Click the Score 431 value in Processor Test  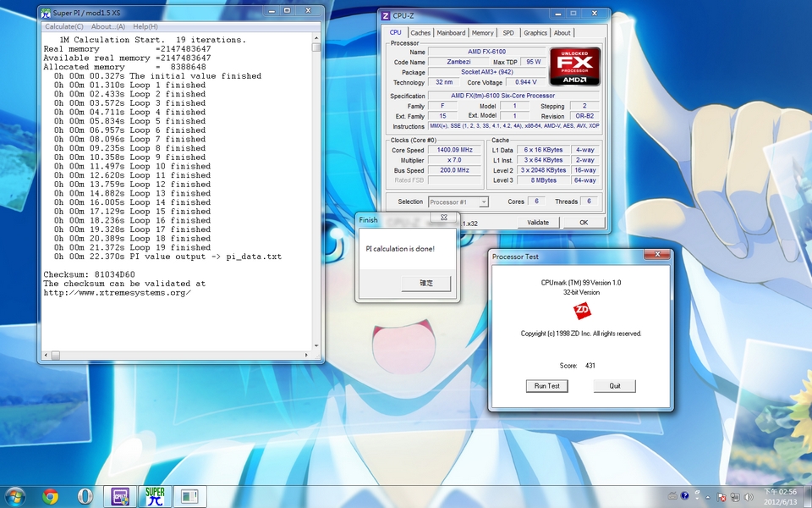pyautogui.click(x=590, y=366)
